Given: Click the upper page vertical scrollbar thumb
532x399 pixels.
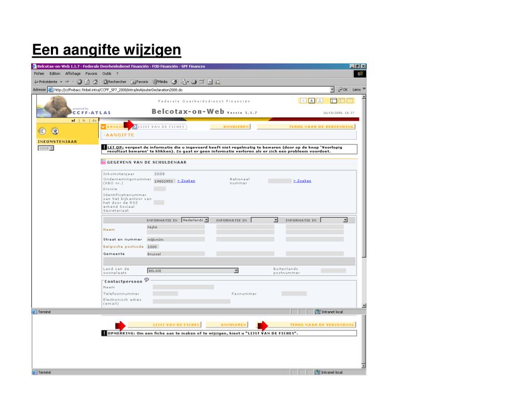Looking at the screenshot, I should click(364, 178).
